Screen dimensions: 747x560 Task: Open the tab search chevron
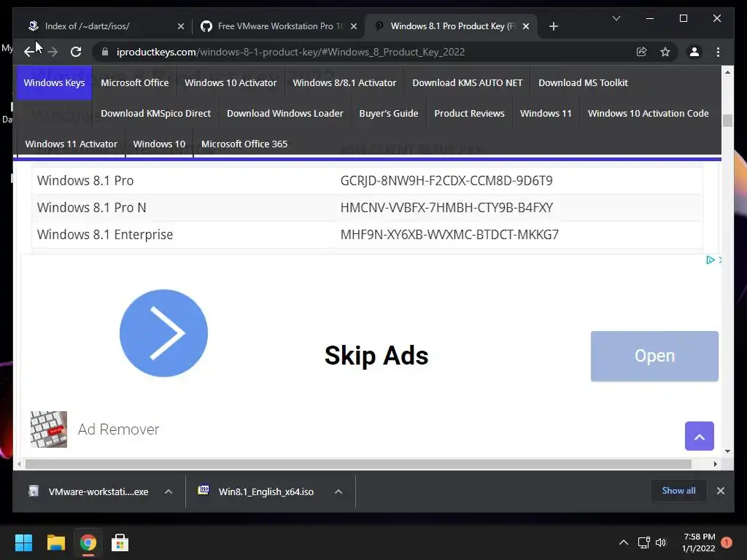point(616,18)
